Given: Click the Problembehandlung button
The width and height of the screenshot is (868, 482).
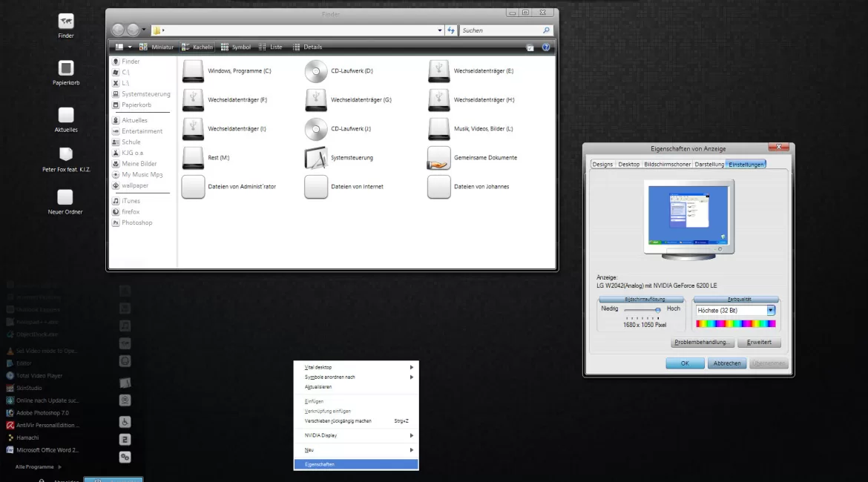Looking at the screenshot, I should 702,343.
